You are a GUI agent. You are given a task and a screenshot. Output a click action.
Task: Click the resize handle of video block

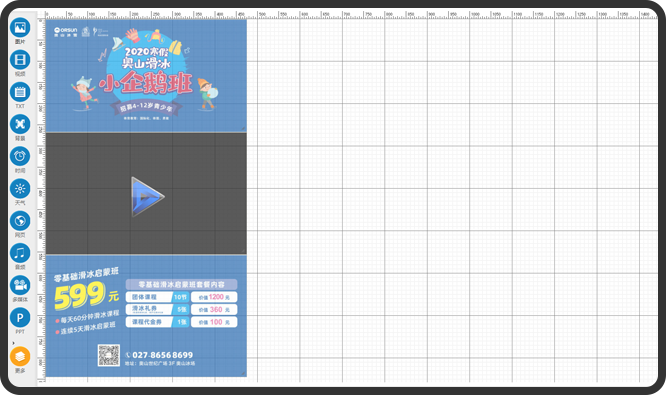[x=243, y=251]
